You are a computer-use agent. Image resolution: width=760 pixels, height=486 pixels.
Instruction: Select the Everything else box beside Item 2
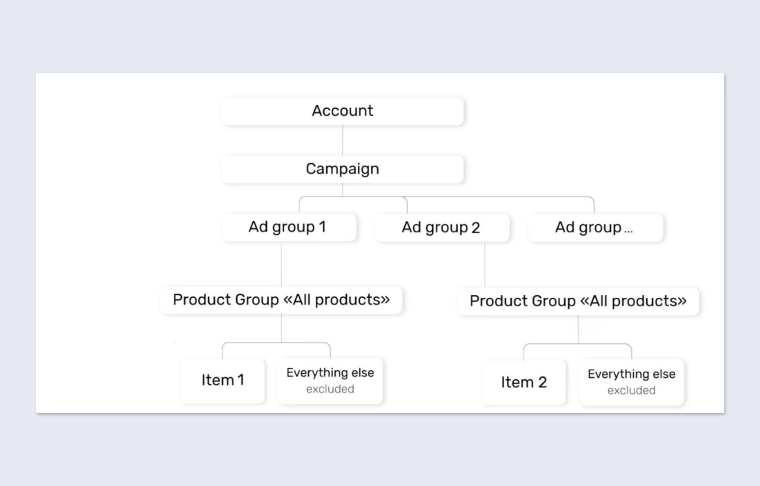(631, 374)
